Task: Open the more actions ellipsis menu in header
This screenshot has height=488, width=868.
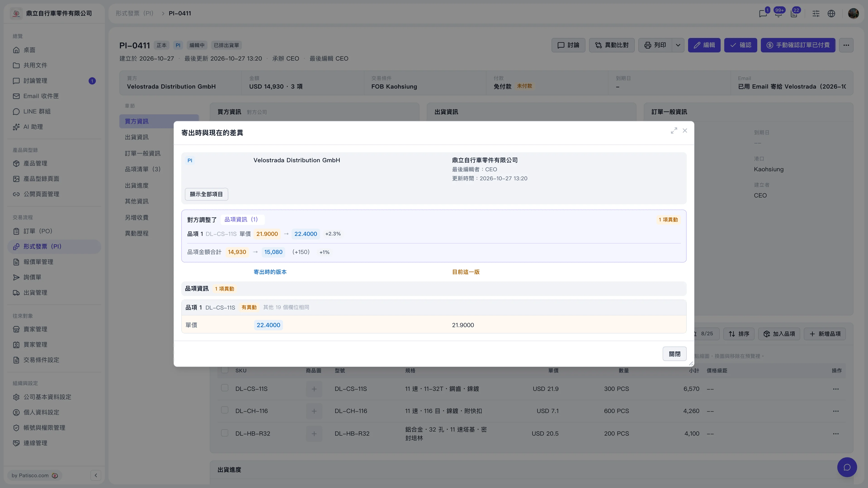Action: pos(846,45)
